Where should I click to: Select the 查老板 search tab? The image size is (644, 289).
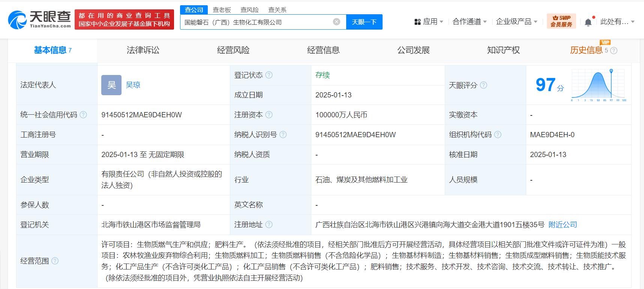click(222, 10)
